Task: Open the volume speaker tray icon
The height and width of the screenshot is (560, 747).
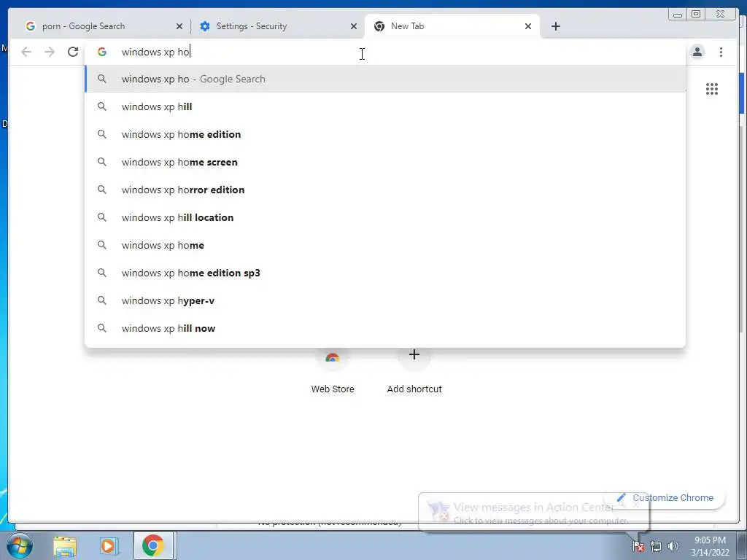Action: coord(673,546)
